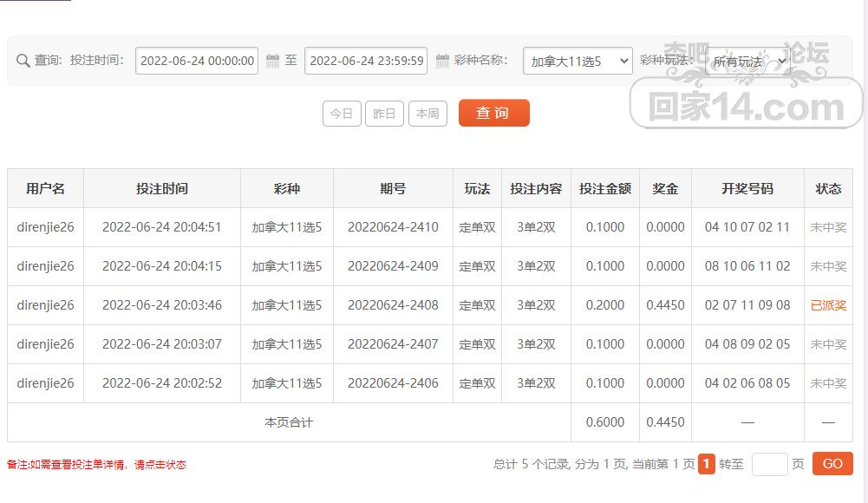Open the calendar picker for the start time
868x503 pixels.
pos(271,61)
